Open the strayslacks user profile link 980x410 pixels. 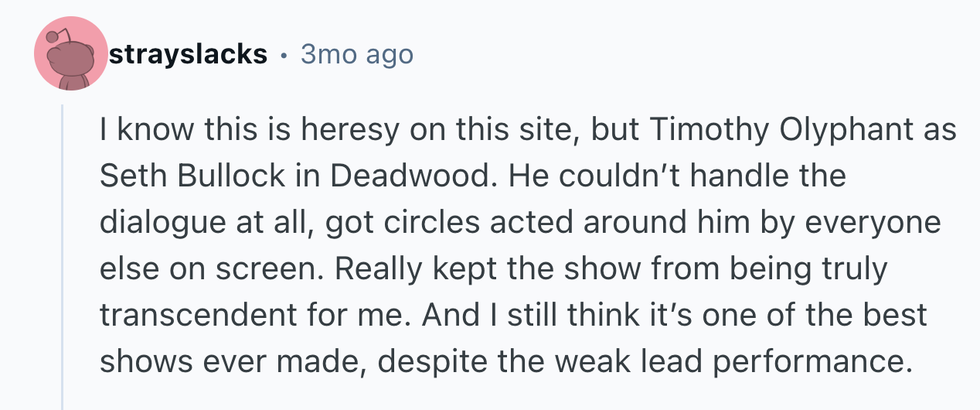[189, 55]
